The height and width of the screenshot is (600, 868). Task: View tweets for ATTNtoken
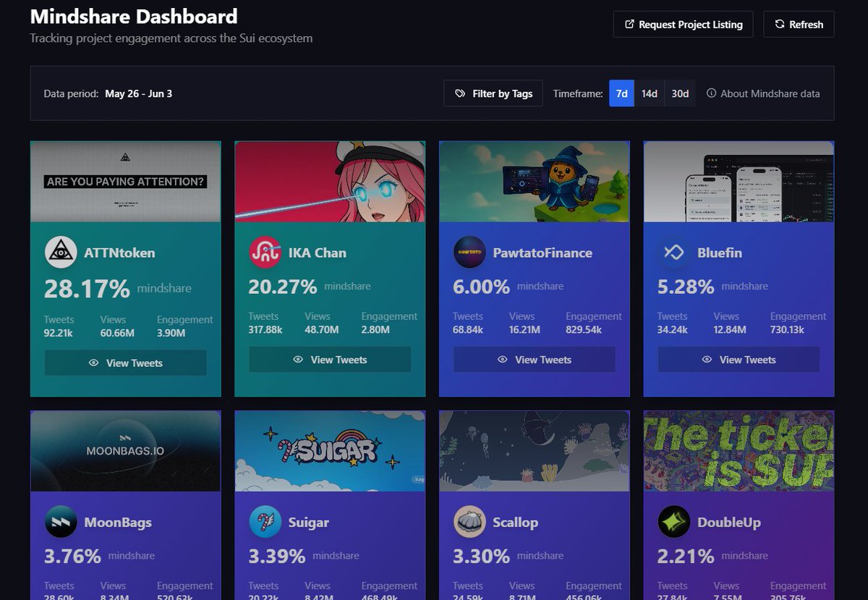(126, 363)
